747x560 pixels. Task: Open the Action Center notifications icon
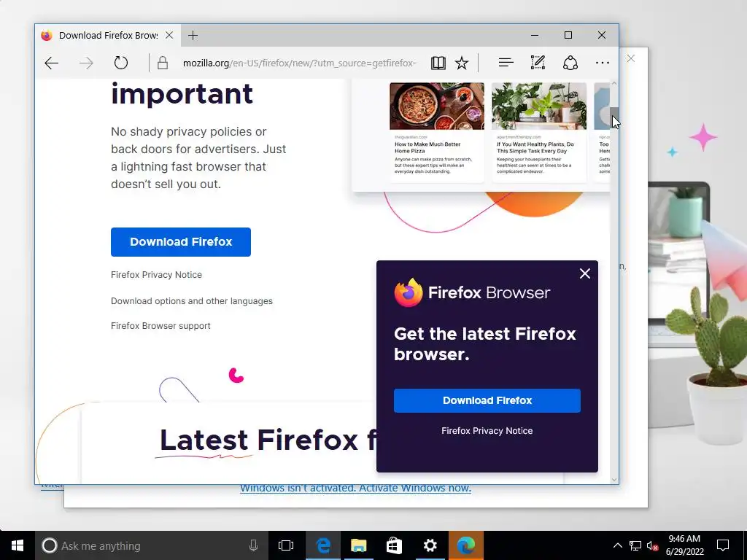(x=723, y=545)
